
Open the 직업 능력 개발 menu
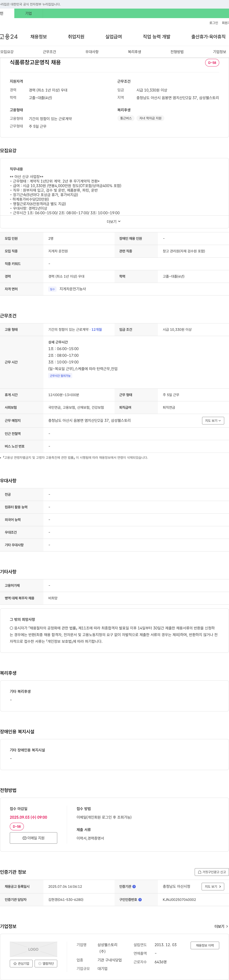pyautogui.click(x=157, y=36)
